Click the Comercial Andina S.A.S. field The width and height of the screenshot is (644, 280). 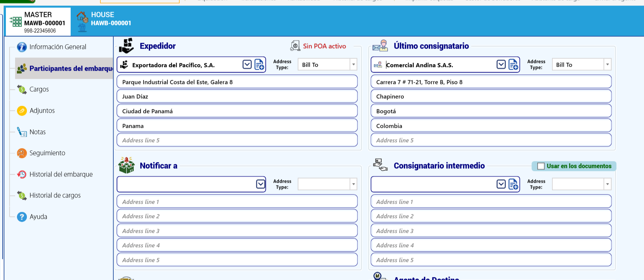pyautogui.click(x=445, y=65)
